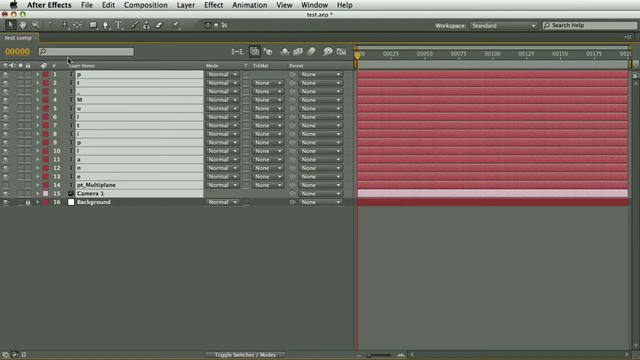Expand Background layer properties
Image resolution: width=640 pixels, height=360 pixels.
point(38,202)
